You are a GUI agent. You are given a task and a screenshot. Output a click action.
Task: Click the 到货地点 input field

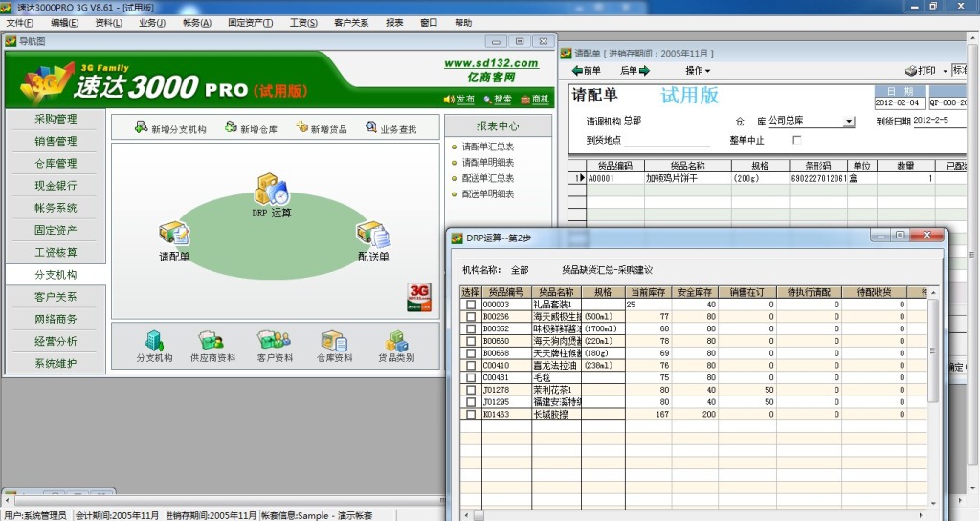pos(667,141)
